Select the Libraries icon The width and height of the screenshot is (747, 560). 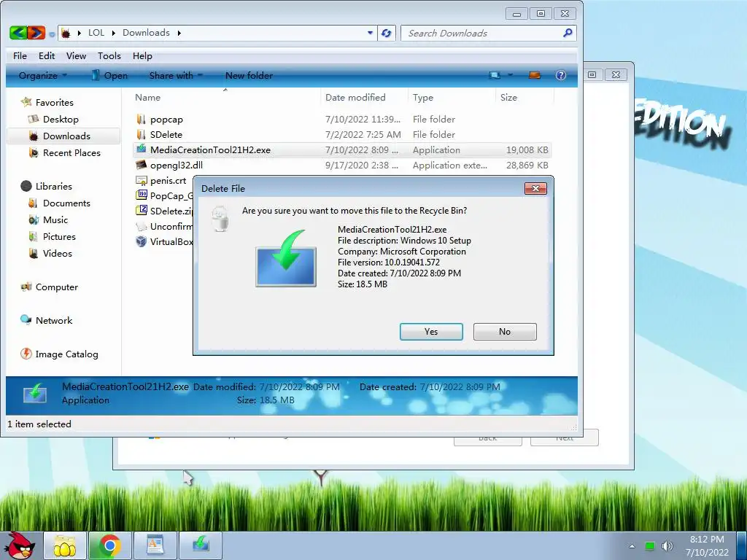click(x=26, y=186)
